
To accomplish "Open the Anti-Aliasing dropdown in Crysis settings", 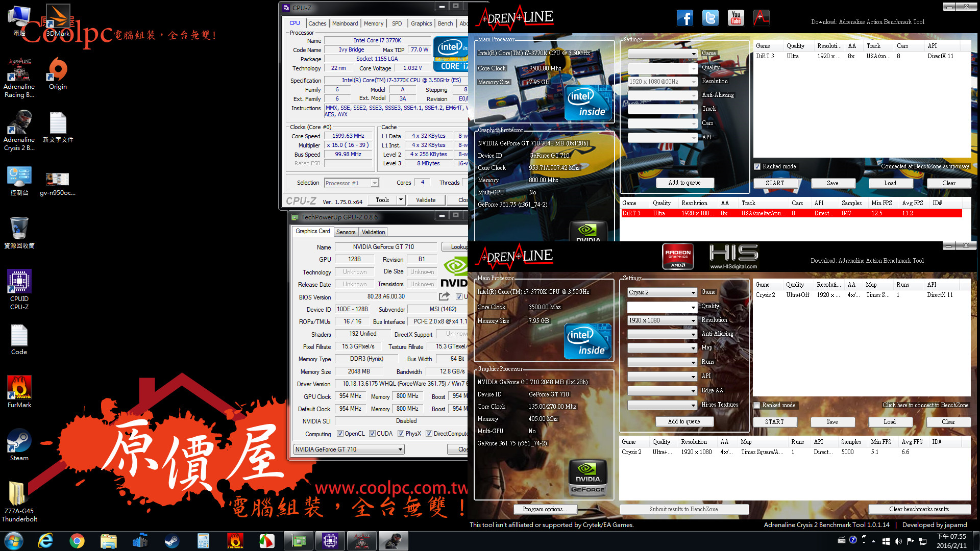I will coord(662,334).
